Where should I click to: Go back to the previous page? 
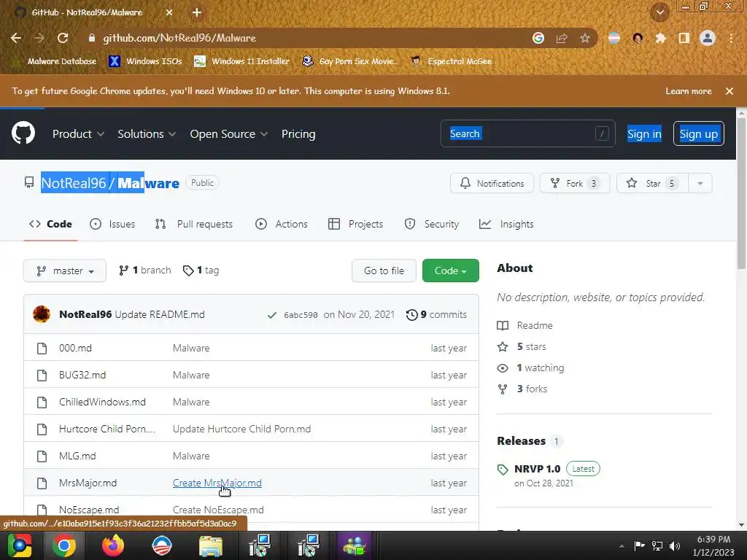coord(16,38)
